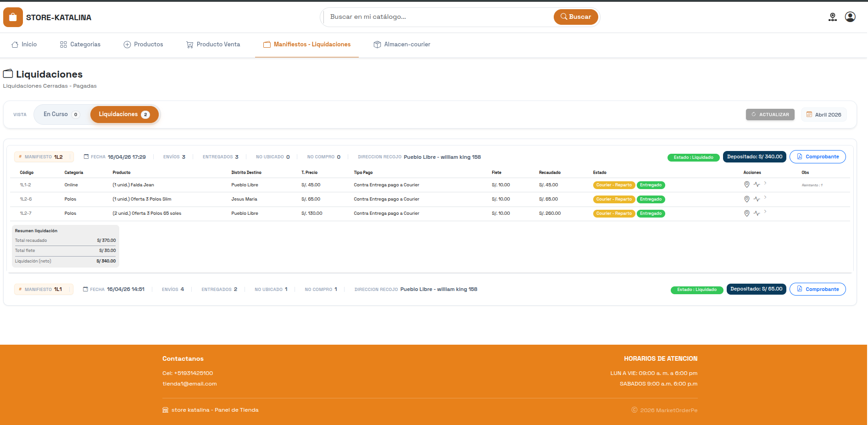Click the calendar icon next to Abril 2026
The image size is (868, 425).
(x=809, y=114)
